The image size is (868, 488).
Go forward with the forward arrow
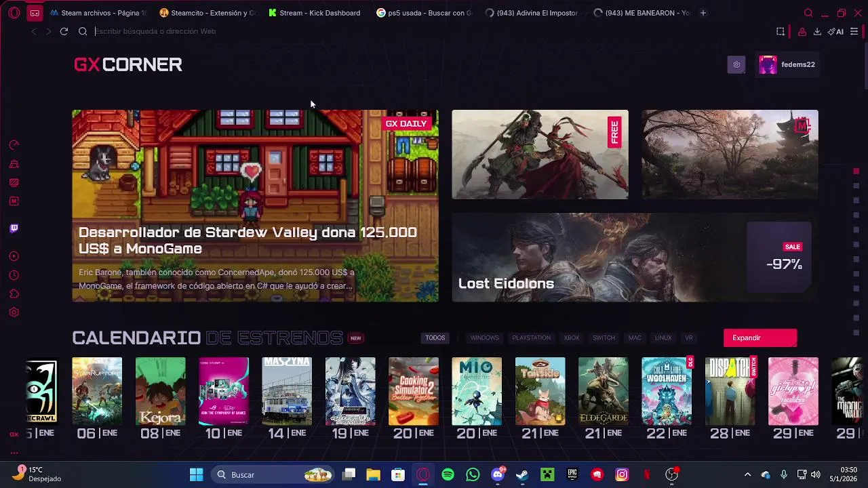tap(48, 31)
